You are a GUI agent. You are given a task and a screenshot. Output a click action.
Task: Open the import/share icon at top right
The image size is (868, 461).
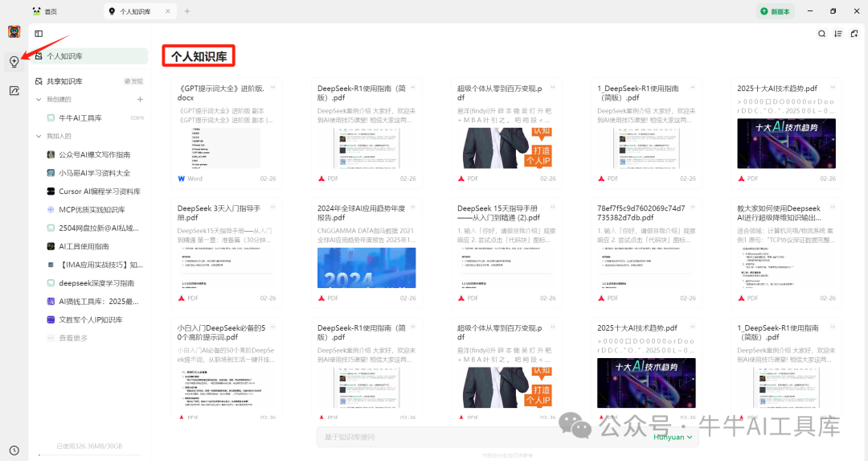[854, 34]
